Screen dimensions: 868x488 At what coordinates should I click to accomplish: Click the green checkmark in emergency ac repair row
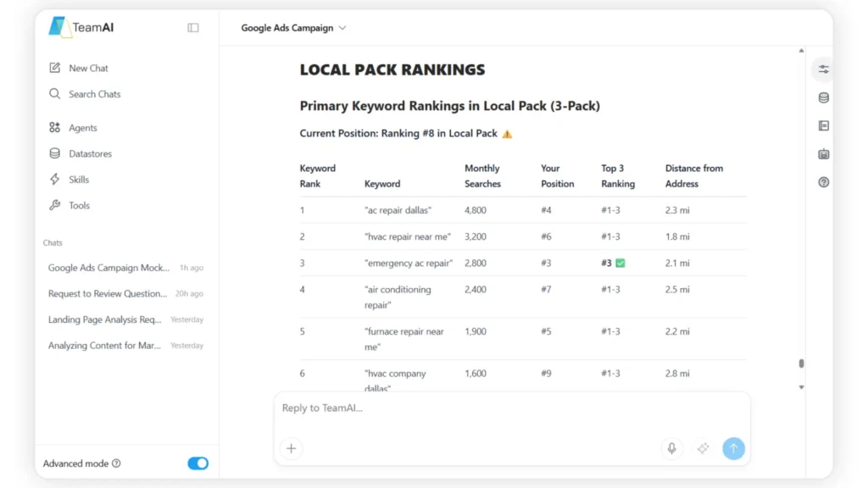(x=620, y=263)
